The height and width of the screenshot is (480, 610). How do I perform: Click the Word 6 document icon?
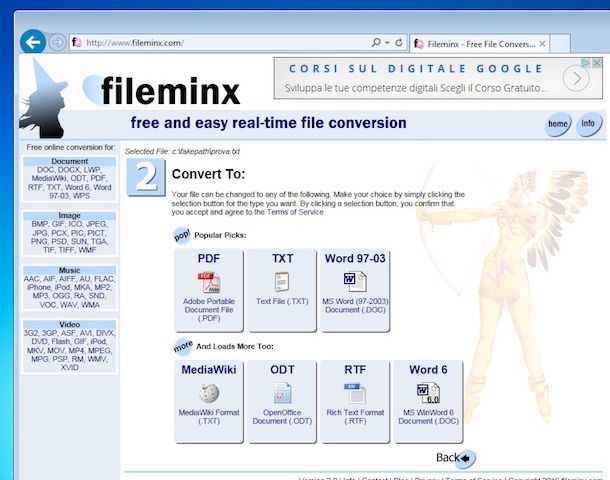click(428, 393)
